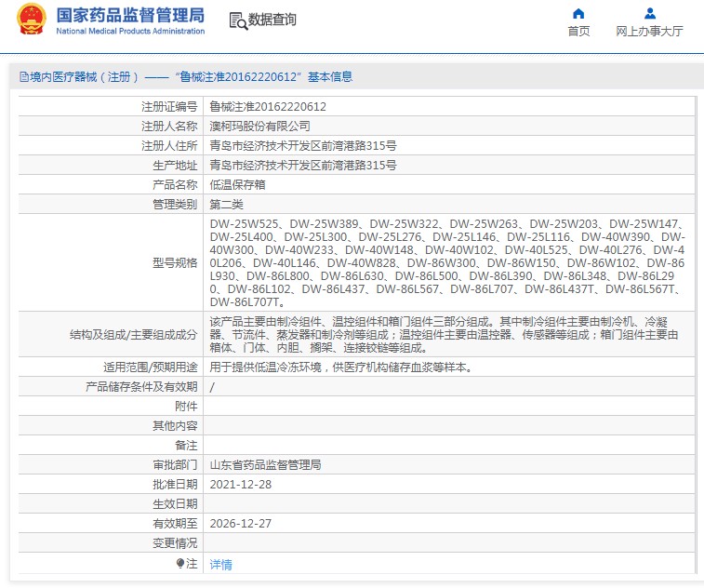Open 网上办事大厅 menu item
704x588 pixels.
(649, 31)
